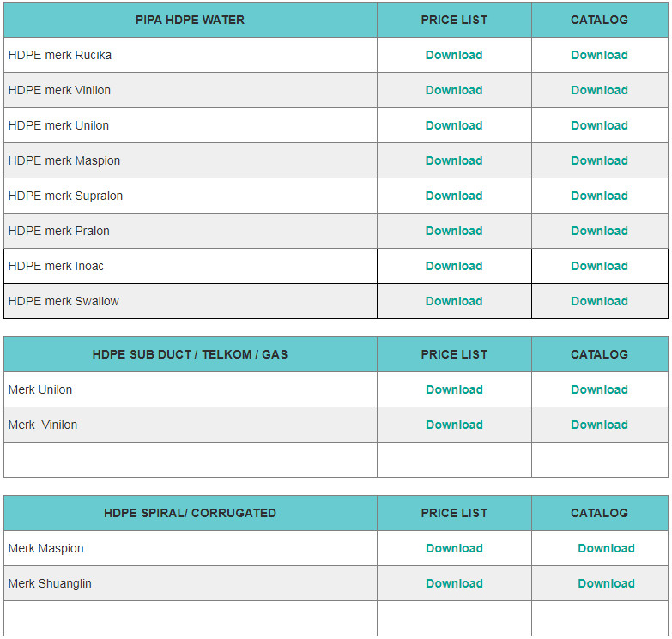Download the HDPE merk Pralon catalog

[x=599, y=231]
